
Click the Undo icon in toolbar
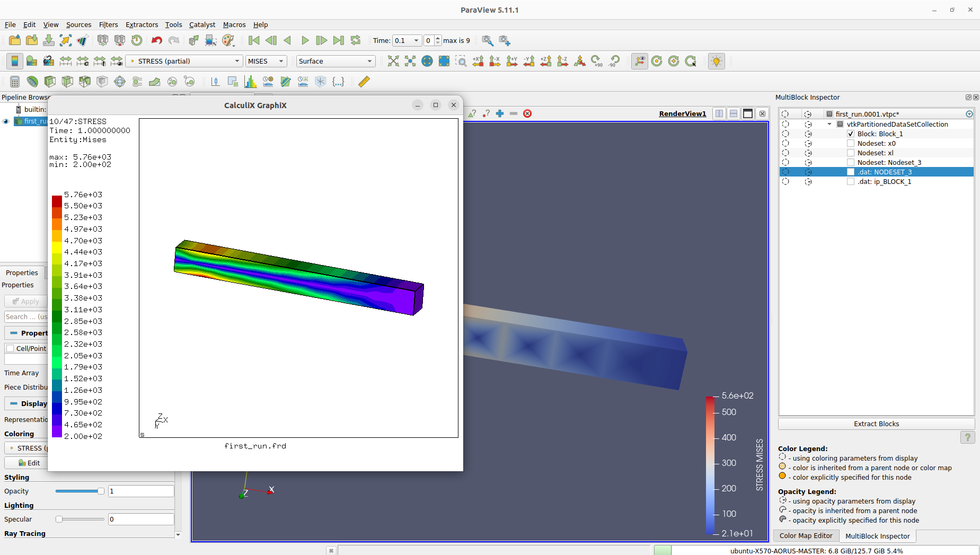pyautogui.click(x=156, y=40)
